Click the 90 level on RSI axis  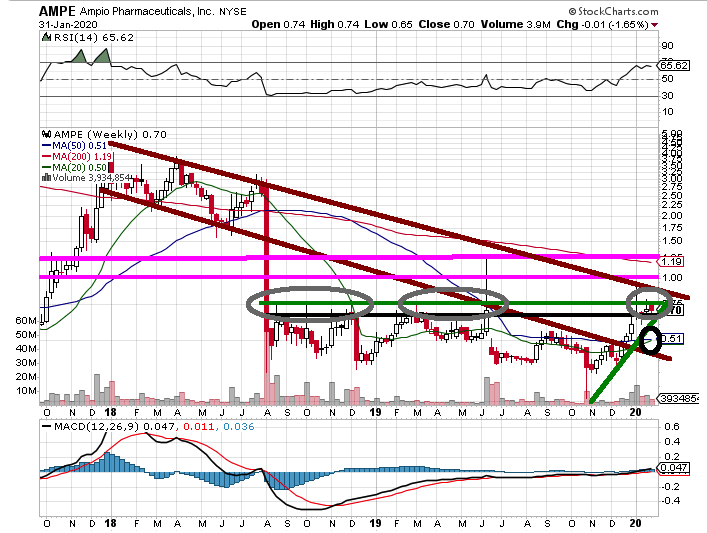point(667,46)
